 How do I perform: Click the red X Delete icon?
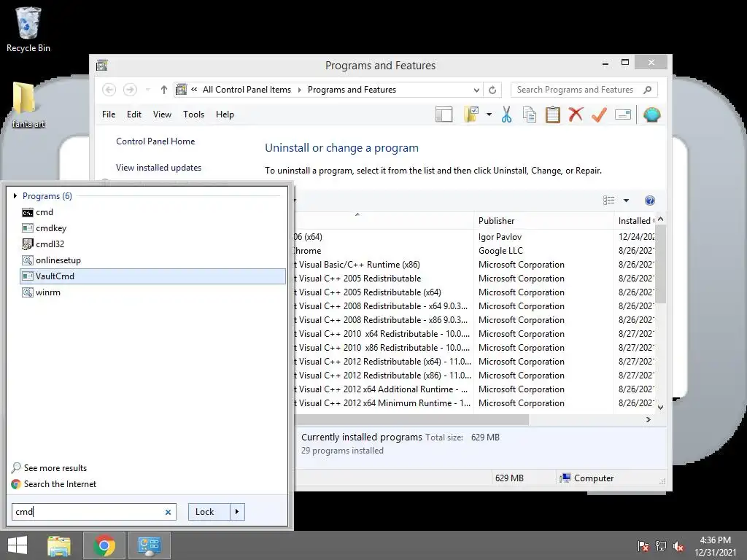point(576,114)
